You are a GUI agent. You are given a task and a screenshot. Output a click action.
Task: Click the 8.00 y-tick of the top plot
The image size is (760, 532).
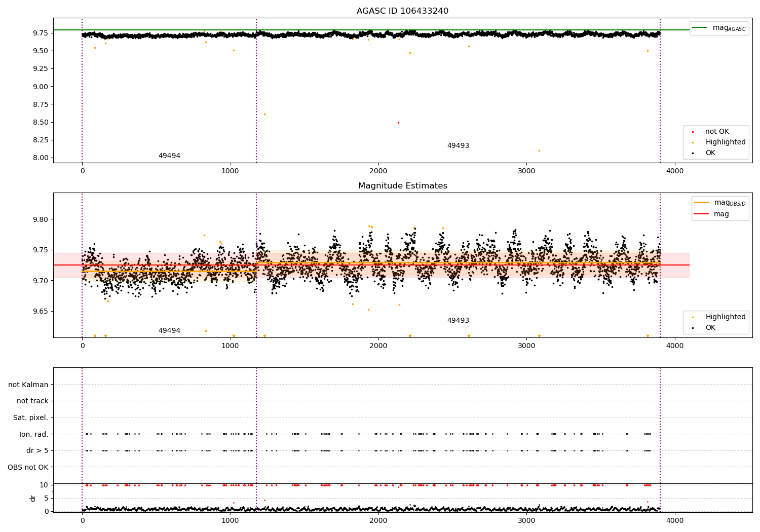point(41,158)
